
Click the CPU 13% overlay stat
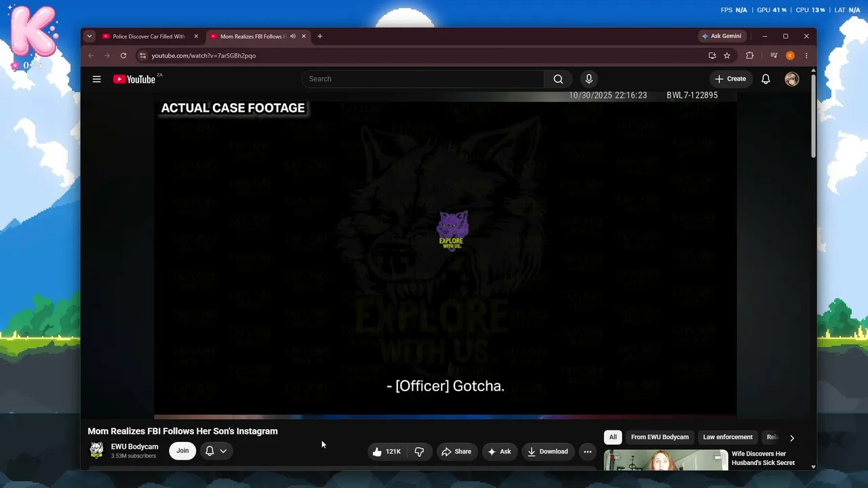click(x=810, y=10)
